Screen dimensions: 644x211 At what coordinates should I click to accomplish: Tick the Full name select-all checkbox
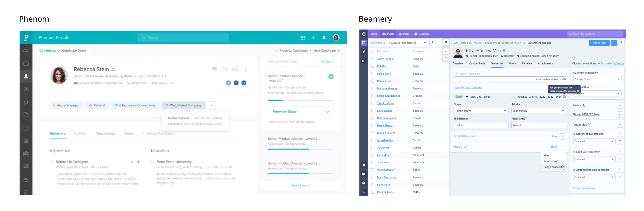373,51
